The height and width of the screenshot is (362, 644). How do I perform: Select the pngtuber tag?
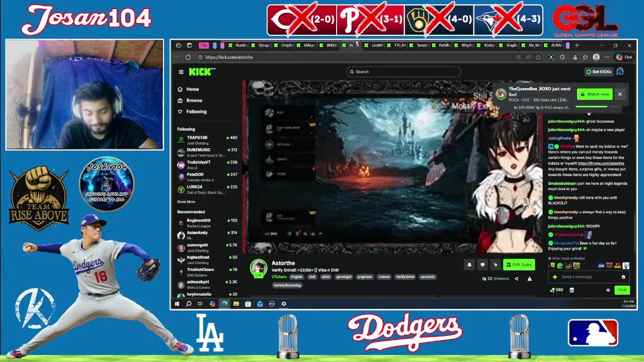tap(365, 277)
